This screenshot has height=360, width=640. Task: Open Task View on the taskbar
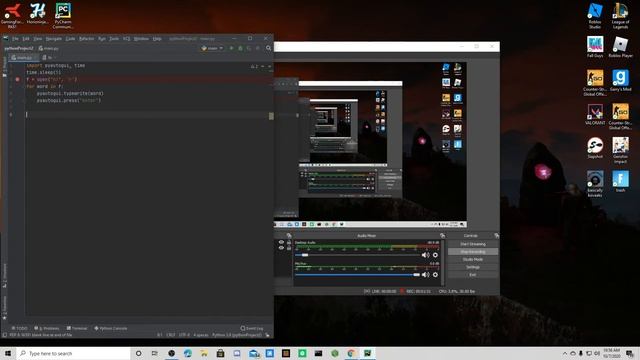pyautogui.click(x=155, y=353)
